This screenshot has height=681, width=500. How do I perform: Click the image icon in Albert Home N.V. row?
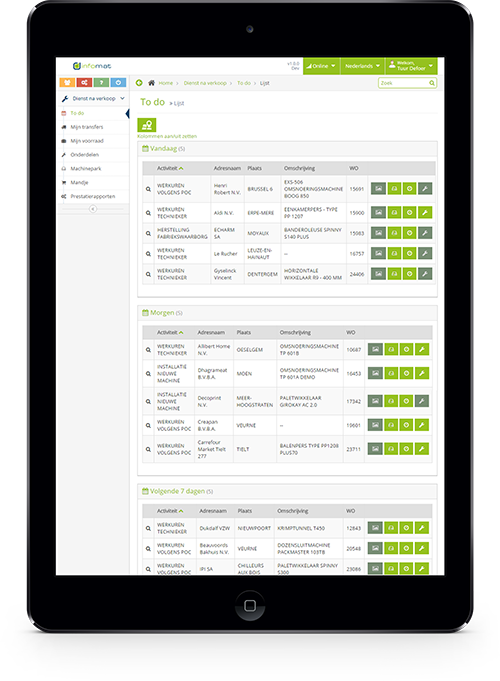tap(375, 350)
